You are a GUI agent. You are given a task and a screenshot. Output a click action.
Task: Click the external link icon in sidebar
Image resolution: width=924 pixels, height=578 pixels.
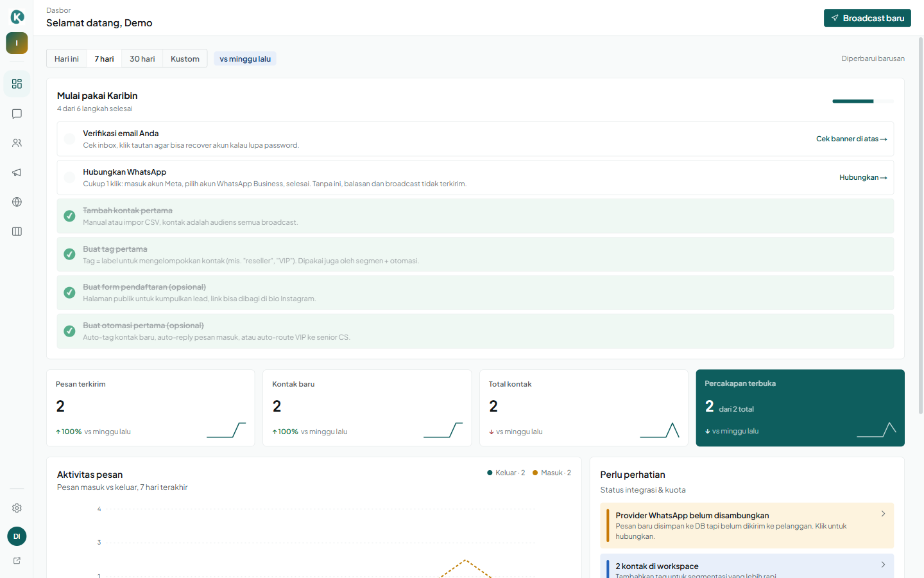pos(17,561)
